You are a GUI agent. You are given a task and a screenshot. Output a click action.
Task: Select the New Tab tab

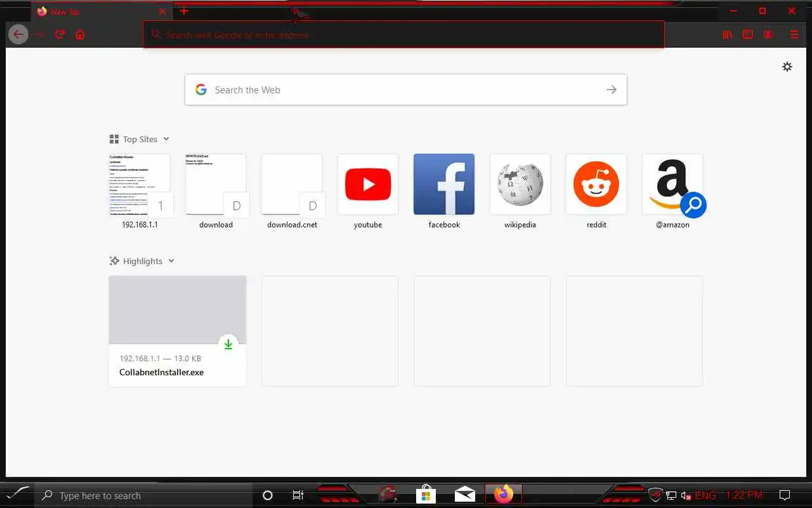[101, 11]
